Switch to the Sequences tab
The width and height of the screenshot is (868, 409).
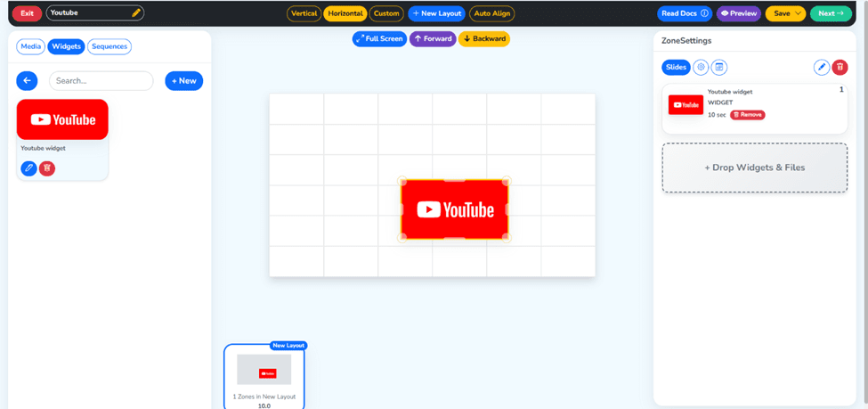pyautogui.click(x=110, y=46)
